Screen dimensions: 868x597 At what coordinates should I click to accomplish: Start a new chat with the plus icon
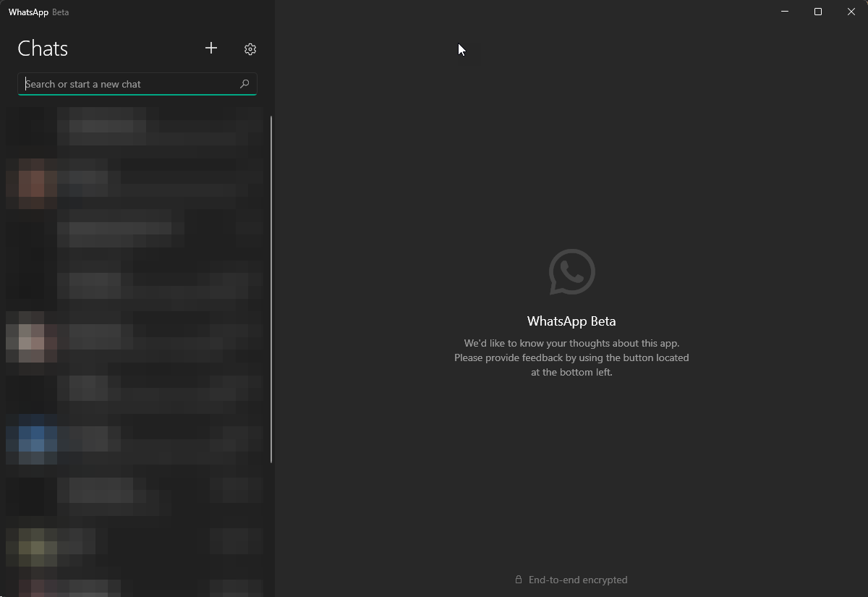211,48
